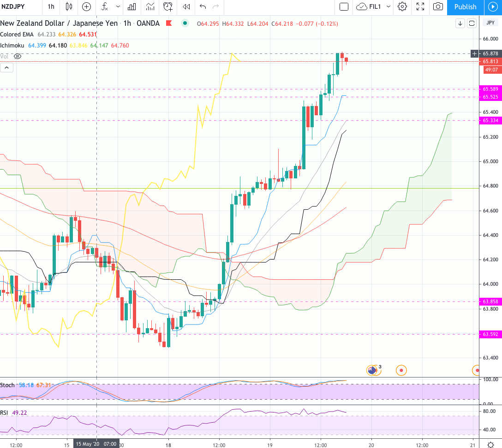The image size is (502, 448).
Task: Take a chart snapshot with camera icon
Action: pos(438,7)
